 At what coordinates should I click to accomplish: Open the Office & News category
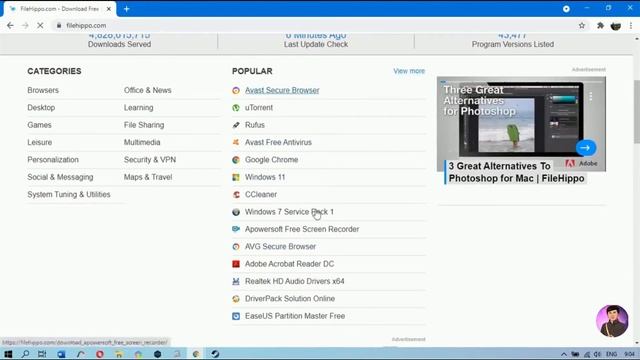[147, 90]
